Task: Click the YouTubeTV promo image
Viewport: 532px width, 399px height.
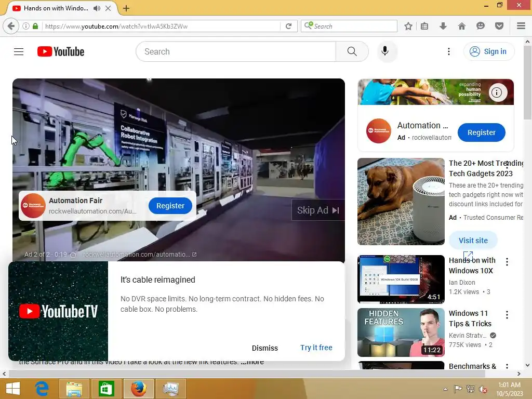Action: (x=58, y=311)
